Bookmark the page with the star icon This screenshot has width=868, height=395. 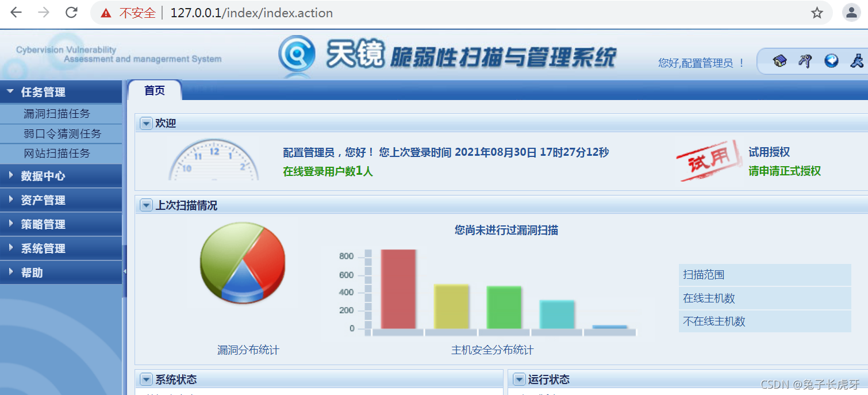pyautogui.click(x=817, y=13)
